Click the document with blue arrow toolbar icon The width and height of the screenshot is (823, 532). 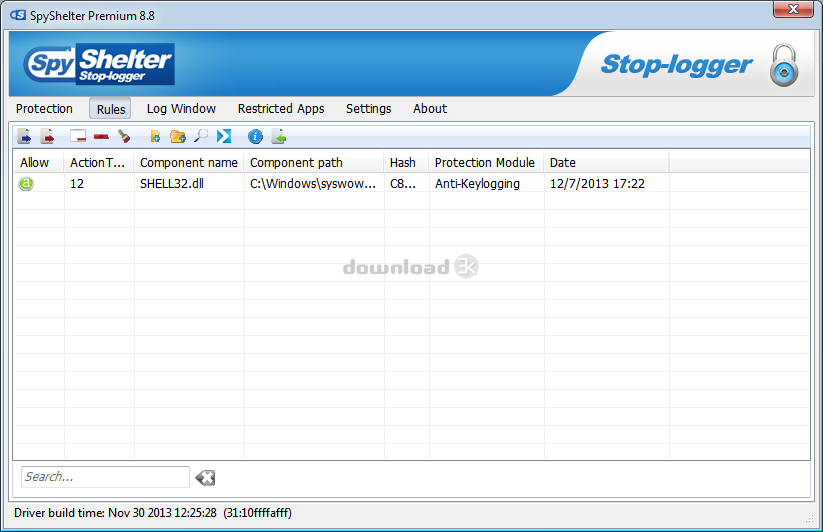24,136
